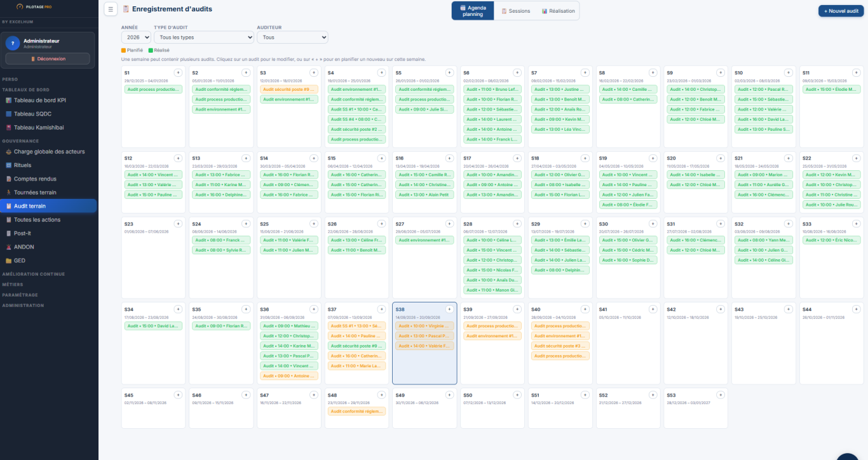Click the plus icon on week S22
This screenshot has width=868, height=460.
point(857,158)
